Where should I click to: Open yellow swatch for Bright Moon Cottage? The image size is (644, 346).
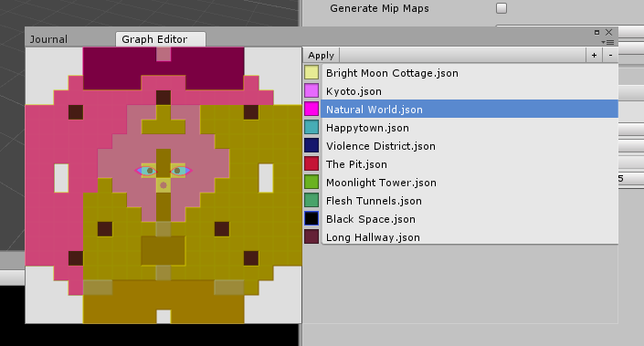click(311, 73)
